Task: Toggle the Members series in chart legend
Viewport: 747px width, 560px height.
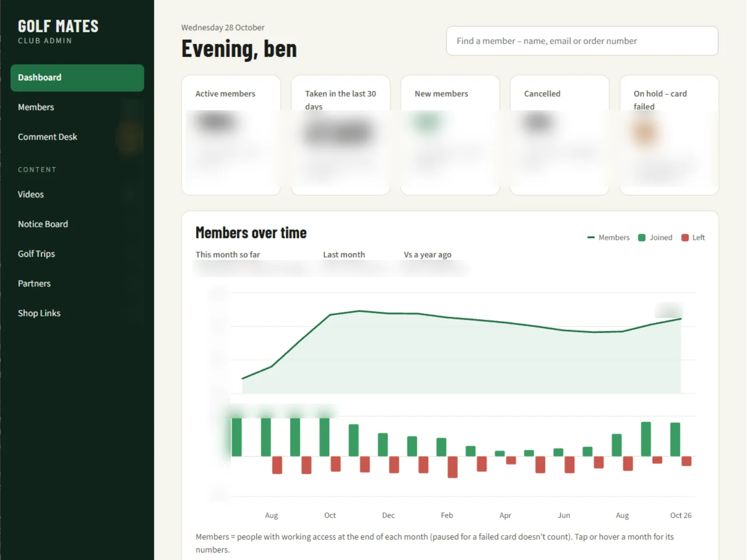Action: (608, 238)
